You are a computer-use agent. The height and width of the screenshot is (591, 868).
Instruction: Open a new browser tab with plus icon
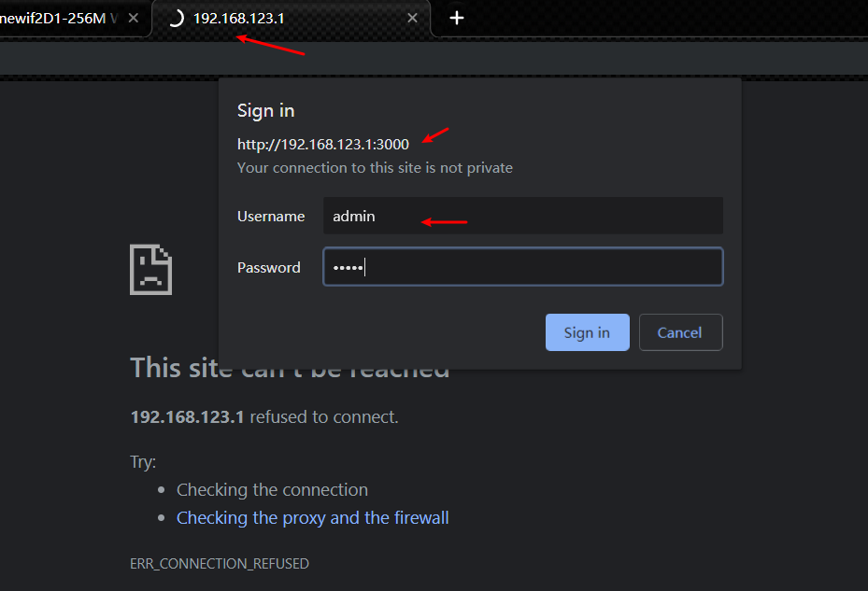[x=456, y=18]
